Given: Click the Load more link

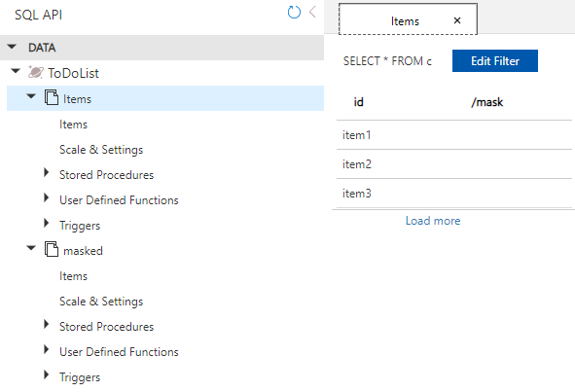Looking at the screenshot, I should [x=433, y=221].
